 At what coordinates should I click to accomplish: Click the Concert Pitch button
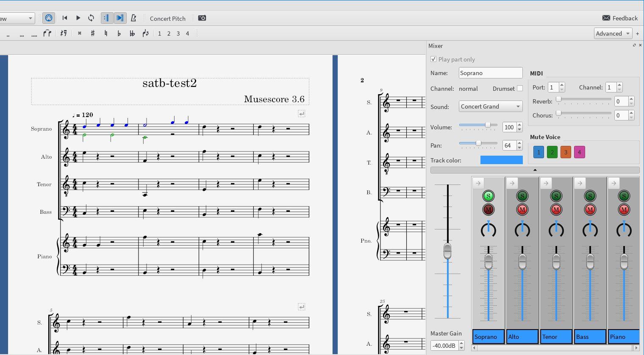click(168, 18)
